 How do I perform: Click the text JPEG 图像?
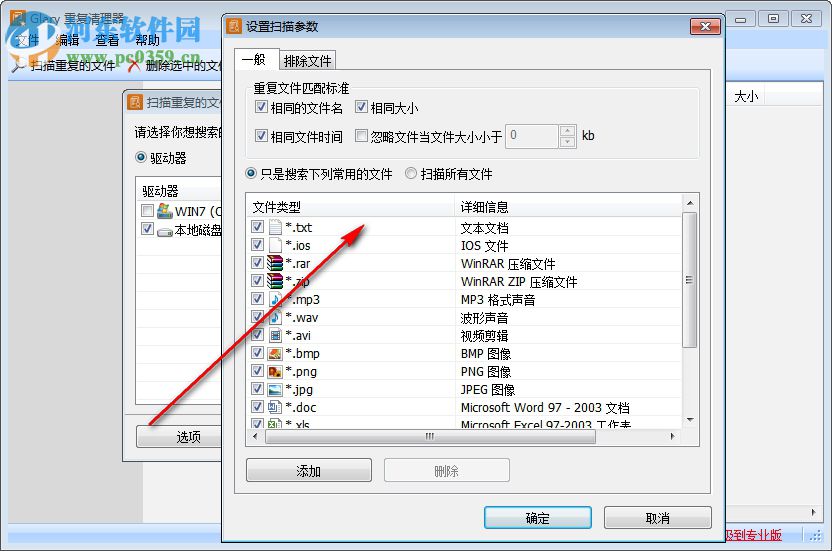(488, 390)
